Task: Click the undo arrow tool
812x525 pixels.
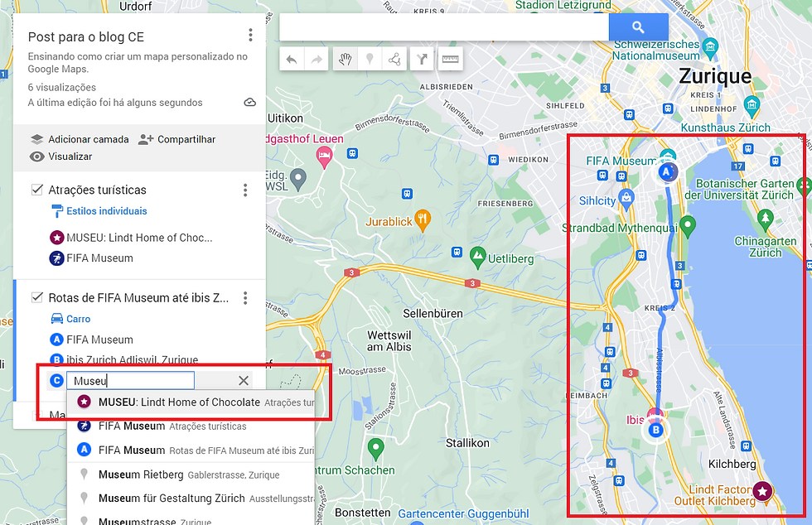Action: pos(292,60)
